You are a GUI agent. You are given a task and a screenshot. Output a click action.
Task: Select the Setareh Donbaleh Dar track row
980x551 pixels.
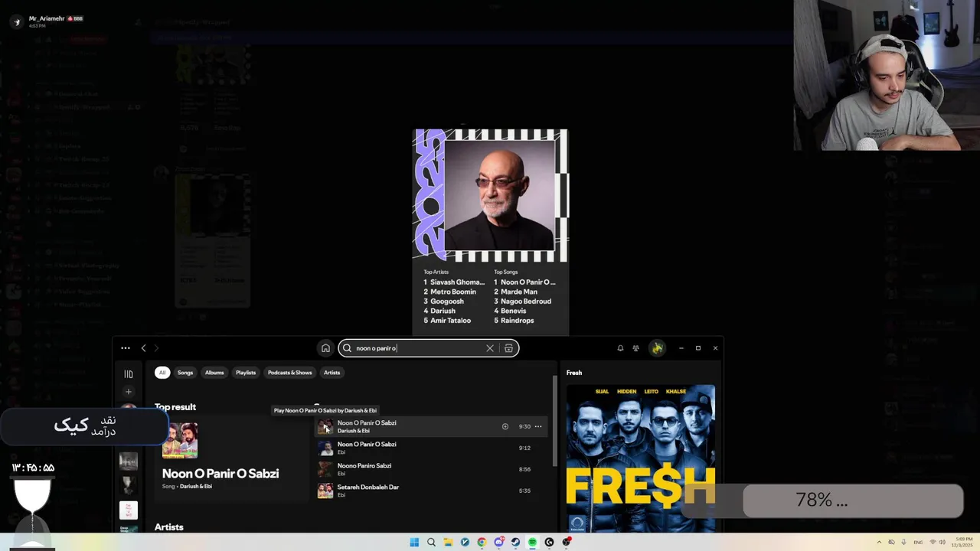[433, 491]
